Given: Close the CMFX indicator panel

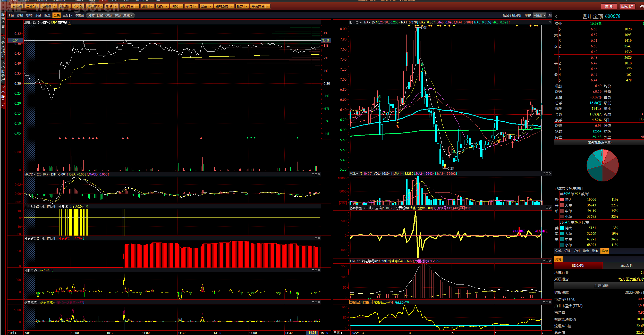Looking at the screenshot, I should (550, 261).
